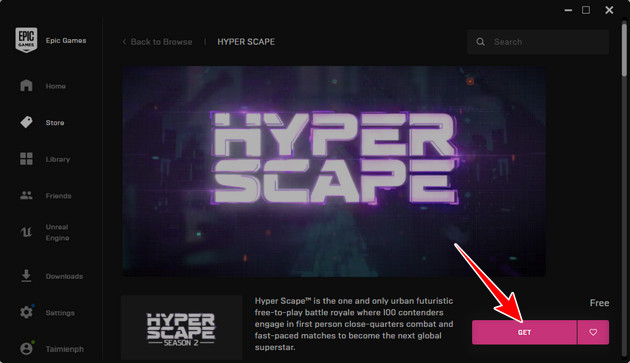
Task: Open Home via house icon
Action: point(26,85)
